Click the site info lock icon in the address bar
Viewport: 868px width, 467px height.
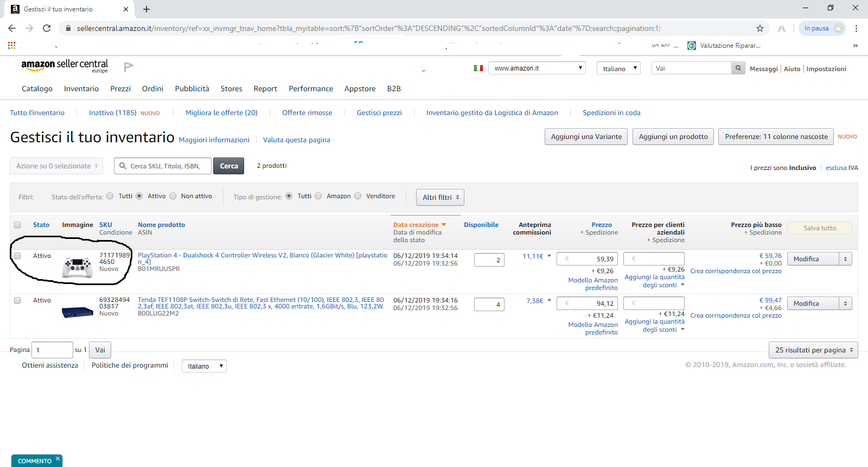(68, 28)
